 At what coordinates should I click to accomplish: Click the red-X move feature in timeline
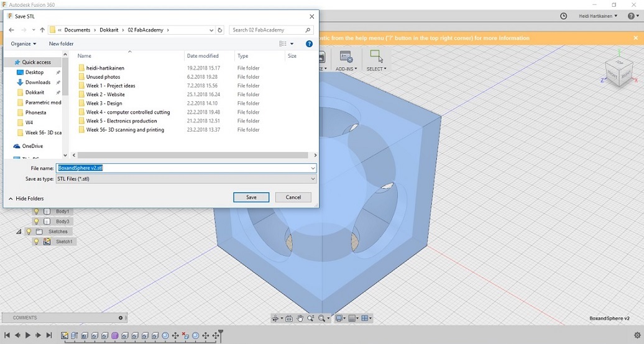pyautogui.click(x=185, y=335)
